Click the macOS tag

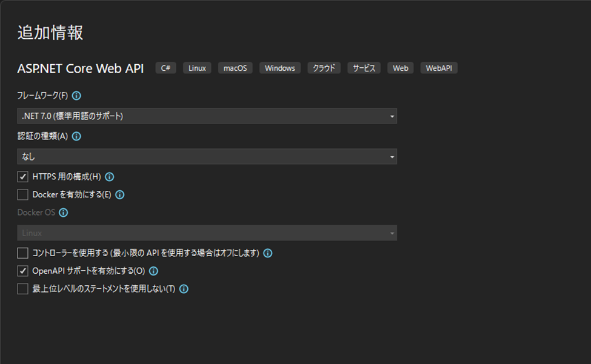(235, 68)
